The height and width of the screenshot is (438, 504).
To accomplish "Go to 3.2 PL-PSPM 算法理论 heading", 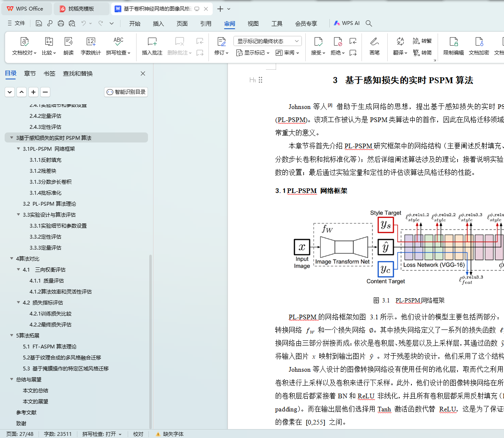I will (x=49, y=204).
